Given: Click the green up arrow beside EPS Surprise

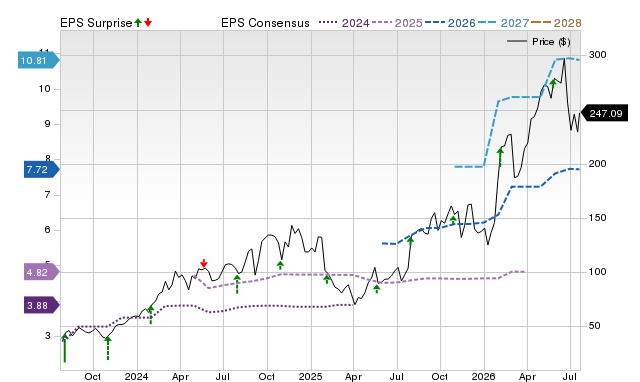Looking at the screenshot, I should click(x=138, y=23).
